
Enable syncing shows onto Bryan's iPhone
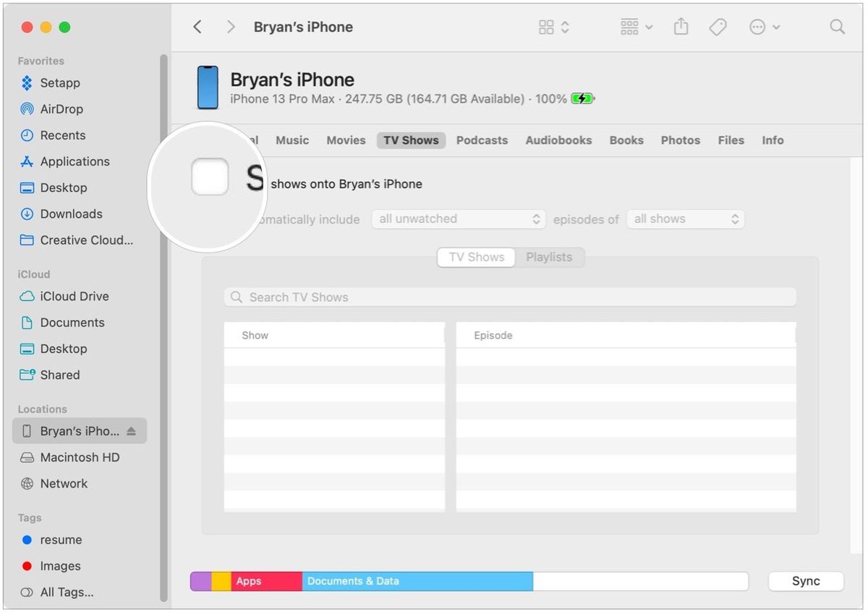coord(210,176)
